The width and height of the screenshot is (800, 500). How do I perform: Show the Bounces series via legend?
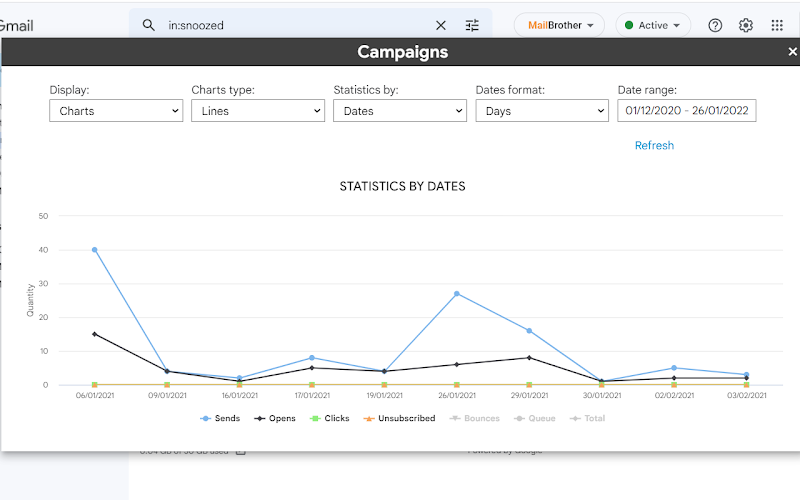tap(474, 418)
